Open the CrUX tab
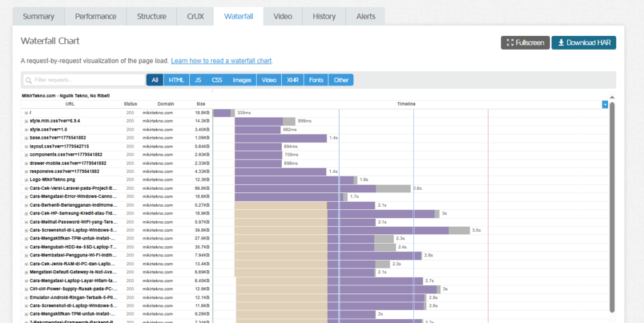The image size is (644, 323). [x=196, y=16]
